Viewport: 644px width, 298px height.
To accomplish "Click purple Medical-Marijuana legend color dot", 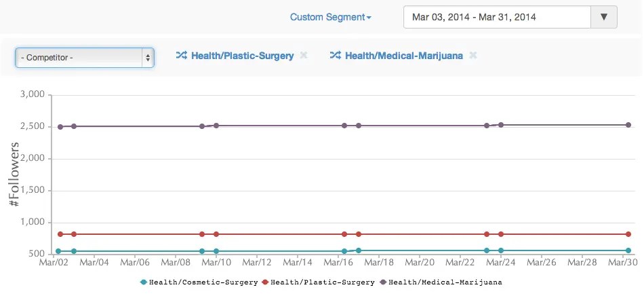I will click(x=384, y=282).
